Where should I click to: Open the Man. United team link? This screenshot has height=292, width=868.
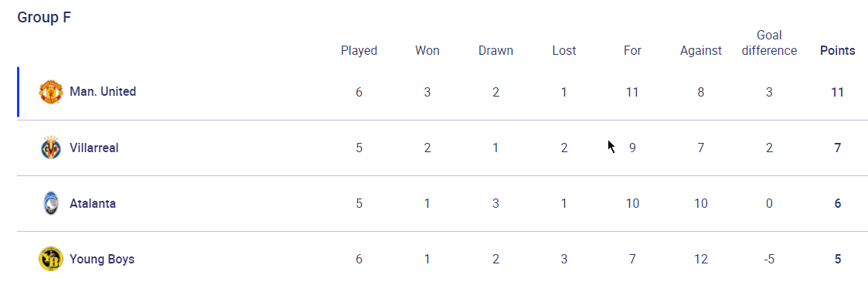(103, 92)
